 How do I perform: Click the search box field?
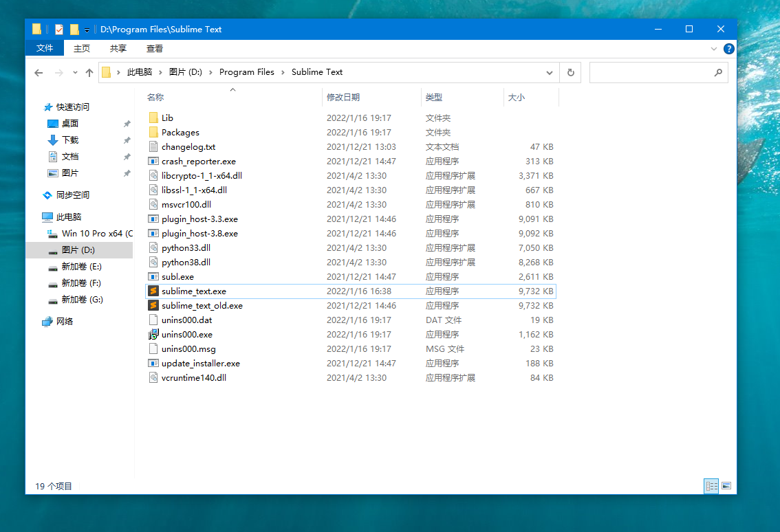tap(650, 72)
